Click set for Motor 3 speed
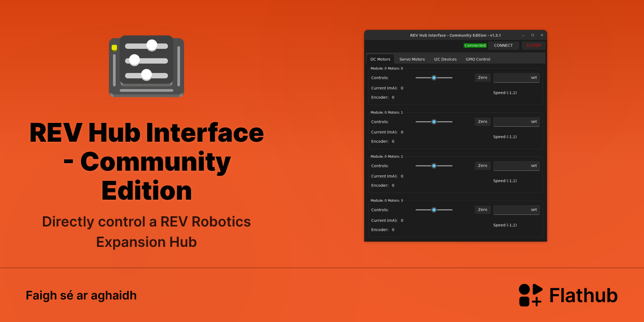644x322 pixels. [x=534, y=210]
